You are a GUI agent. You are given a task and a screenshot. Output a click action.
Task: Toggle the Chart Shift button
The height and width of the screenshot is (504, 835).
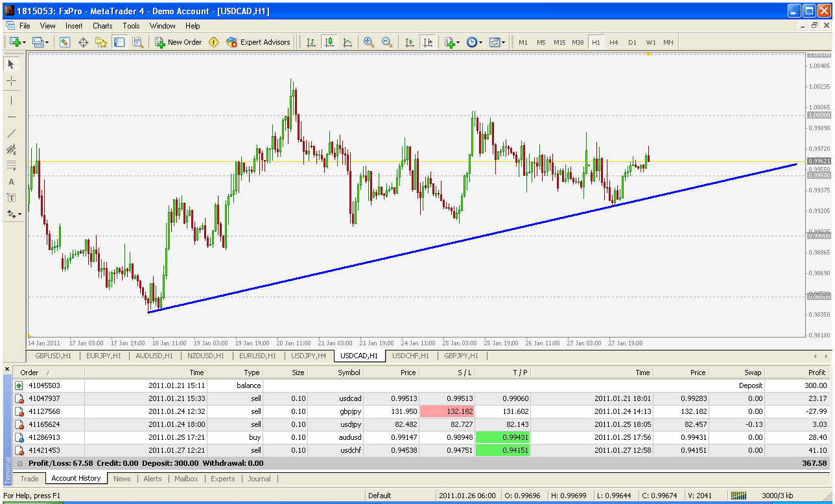[x=427, y=42]
